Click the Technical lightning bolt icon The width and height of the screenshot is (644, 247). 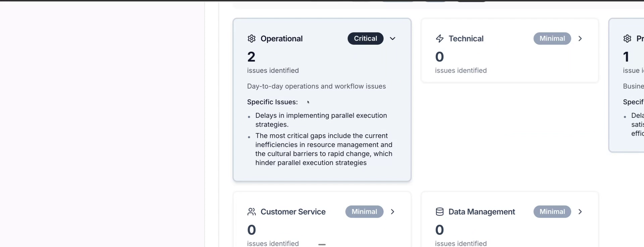click(439, 39)
